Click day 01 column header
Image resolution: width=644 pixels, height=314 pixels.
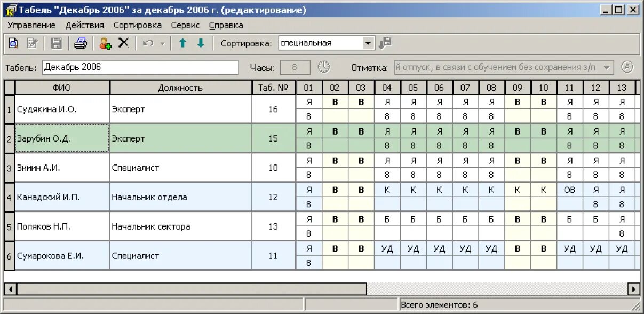tap(309, 88)
